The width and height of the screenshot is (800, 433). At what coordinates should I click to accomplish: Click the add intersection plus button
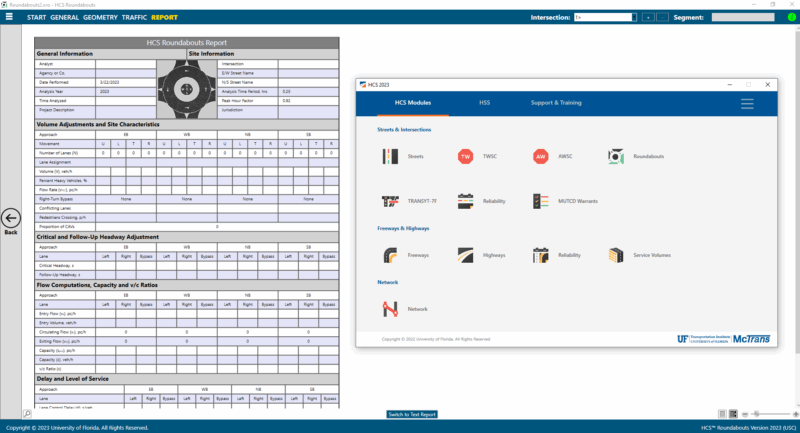649,17
